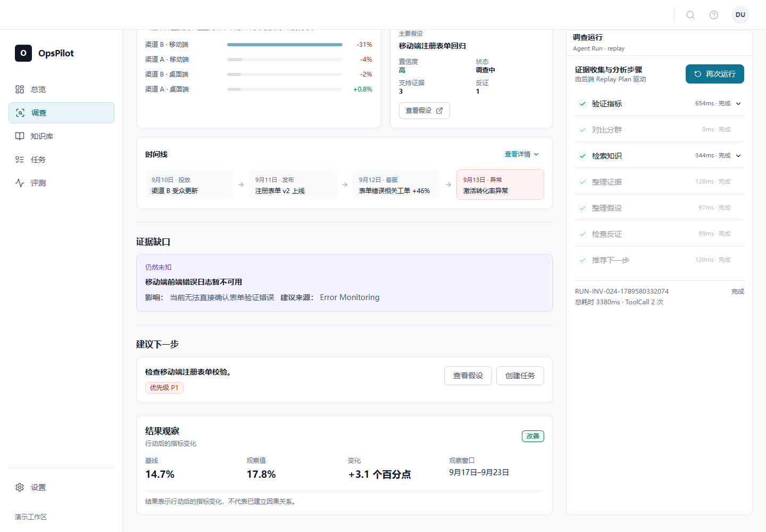Click the 渠道 B · 移动端 progress bar
The width and height of the screenshot is (766, 532).
pyautogui.click(x=285, y=45)
